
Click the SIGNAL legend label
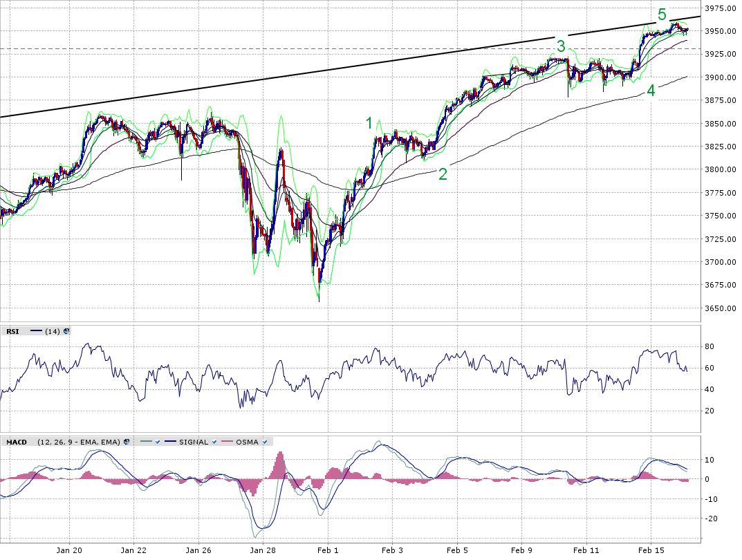point(194,442)
